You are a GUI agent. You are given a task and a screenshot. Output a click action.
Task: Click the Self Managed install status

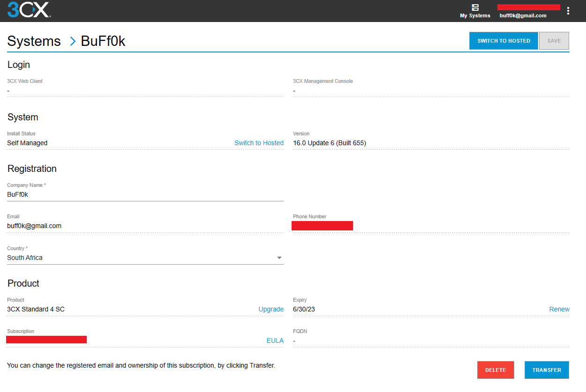click(x=27, y=143)
